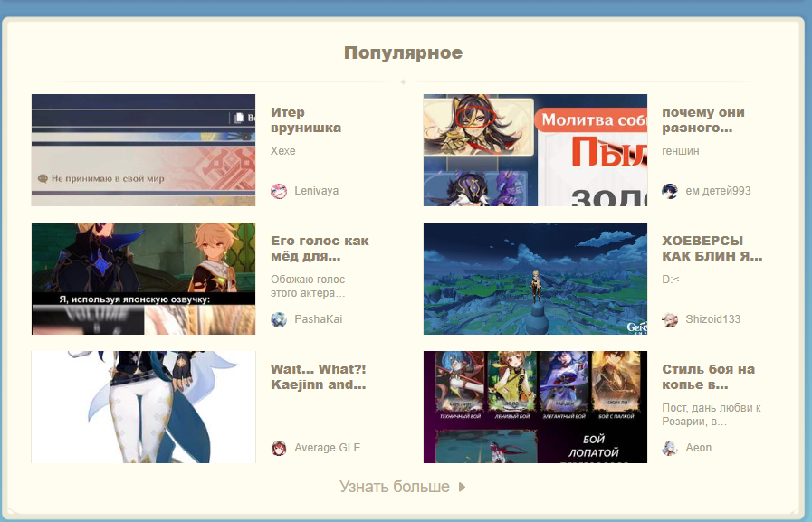Screen dimensions: 812x522
Task: Open post Стиль боя на копье в…
Action: 708,376
